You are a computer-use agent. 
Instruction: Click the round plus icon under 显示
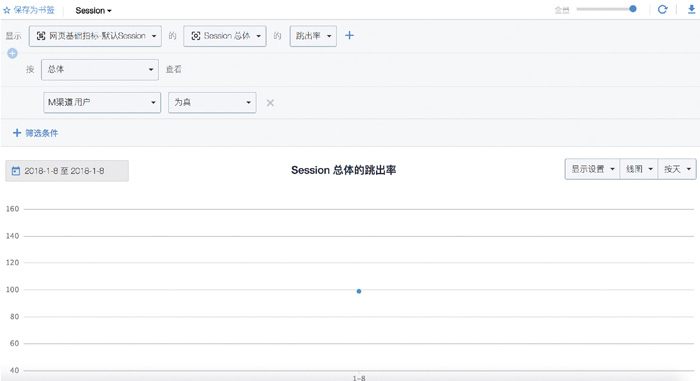coord(12,54)
